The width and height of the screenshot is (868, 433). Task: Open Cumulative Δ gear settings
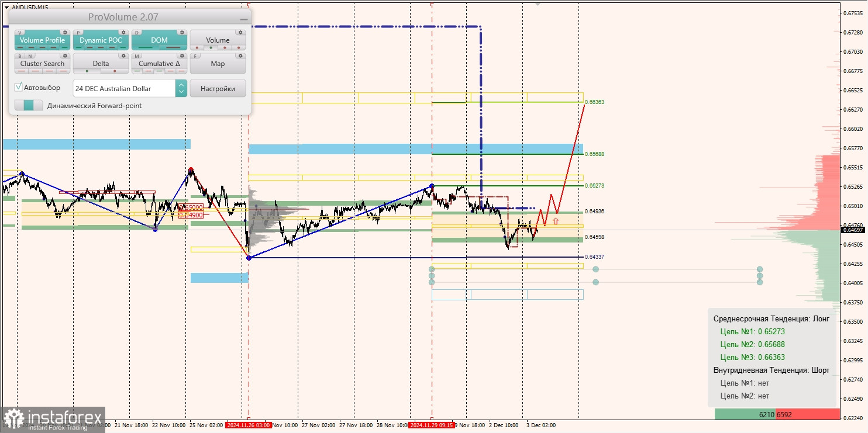tap(182, 56)
